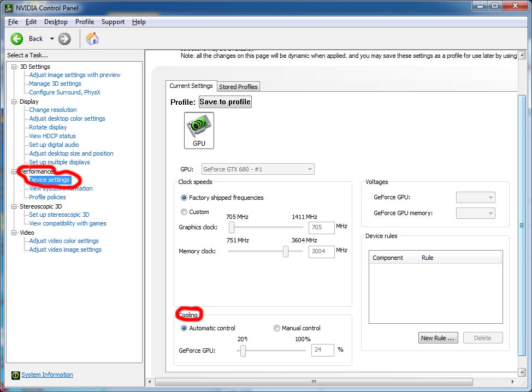
Task: Open Set up multiple displays
Action: (x=60, y=163)
